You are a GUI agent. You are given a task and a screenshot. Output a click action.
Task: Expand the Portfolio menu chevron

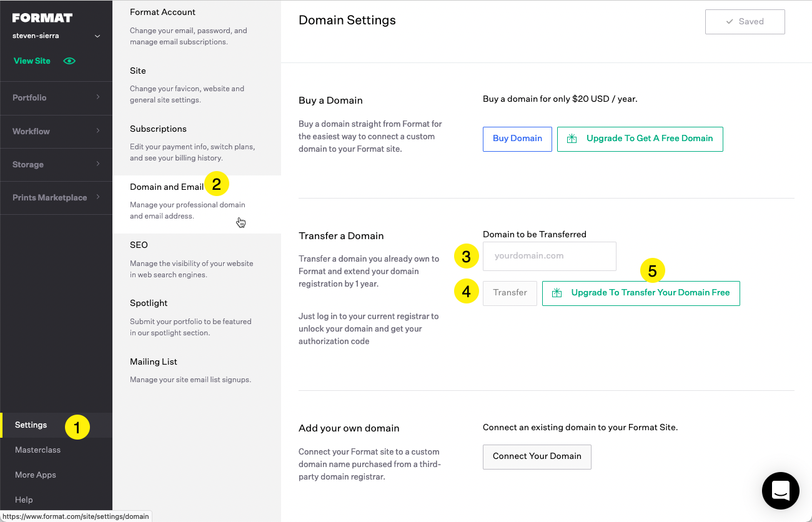(x=98, y=97)
